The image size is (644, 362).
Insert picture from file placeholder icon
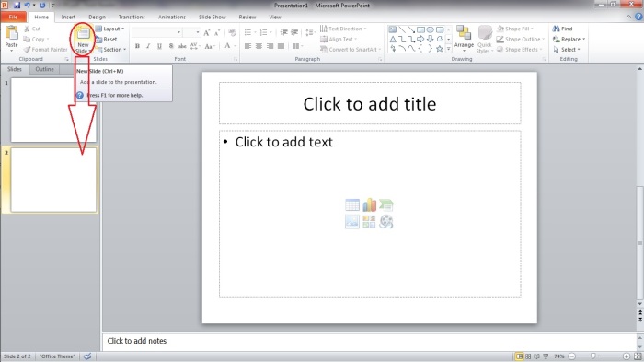point(352,222)
